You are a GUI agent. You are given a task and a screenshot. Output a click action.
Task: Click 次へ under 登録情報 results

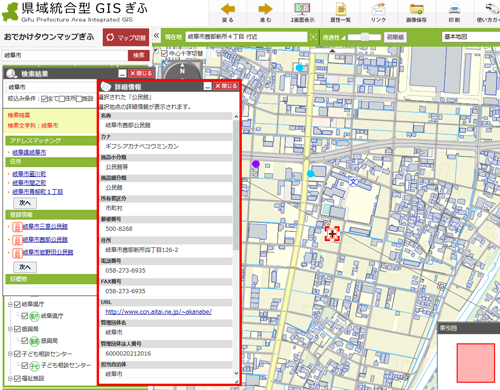(25, 267)
